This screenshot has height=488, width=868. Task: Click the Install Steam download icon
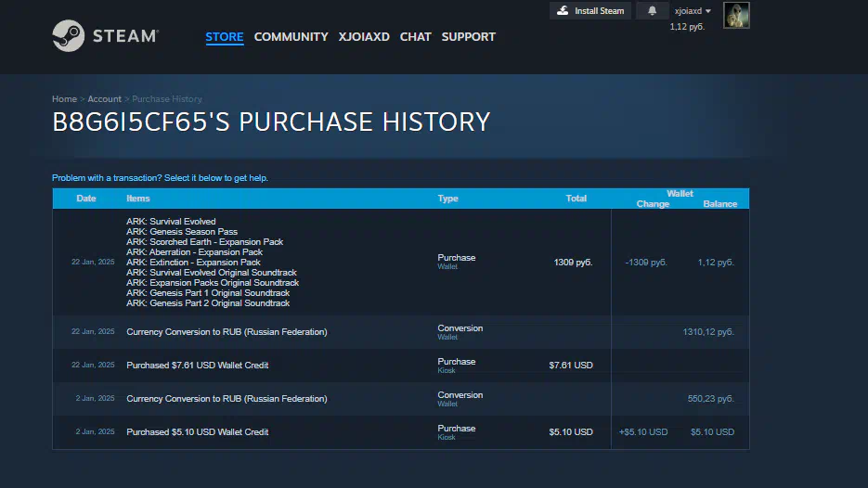(563, 10)
